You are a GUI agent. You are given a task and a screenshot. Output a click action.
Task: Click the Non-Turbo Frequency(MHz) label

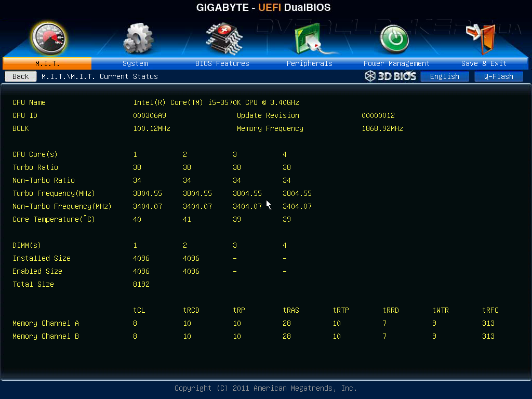62,206
